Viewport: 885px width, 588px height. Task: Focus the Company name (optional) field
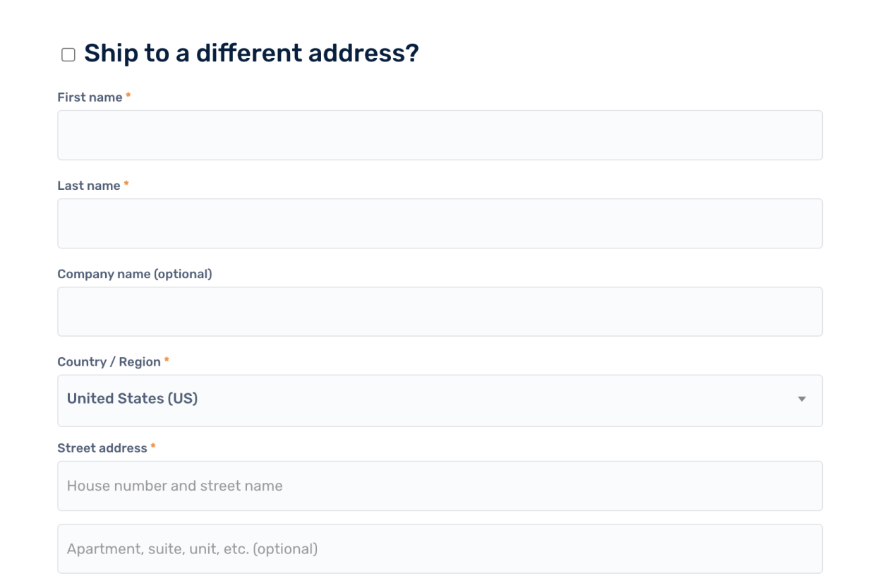point(440,311)
